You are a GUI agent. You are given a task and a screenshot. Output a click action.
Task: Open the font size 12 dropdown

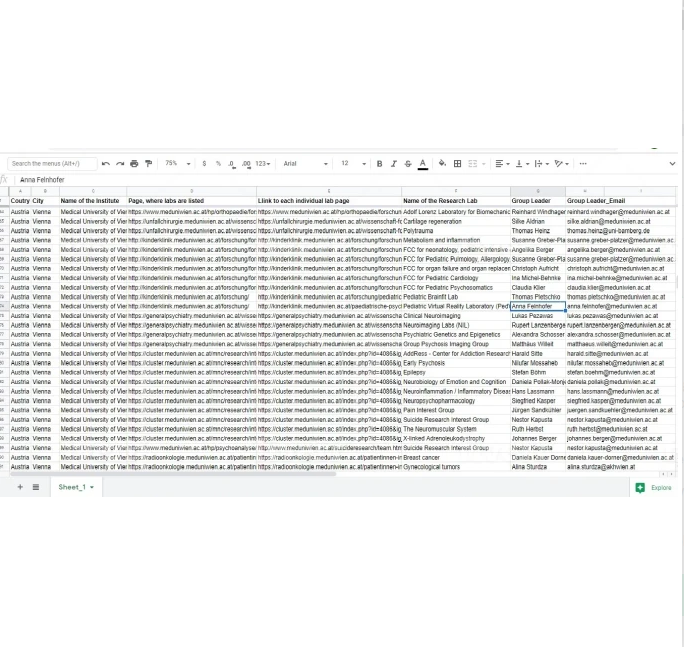353,164
